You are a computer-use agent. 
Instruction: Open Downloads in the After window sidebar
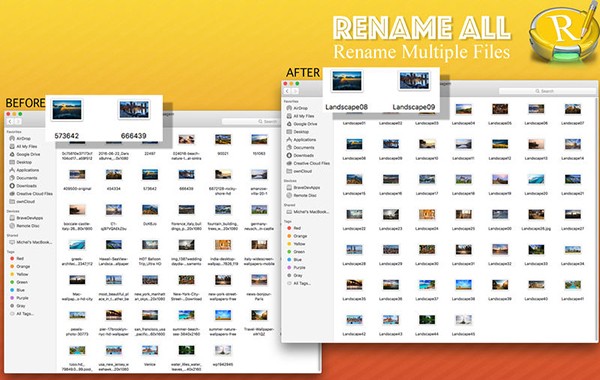300,155
